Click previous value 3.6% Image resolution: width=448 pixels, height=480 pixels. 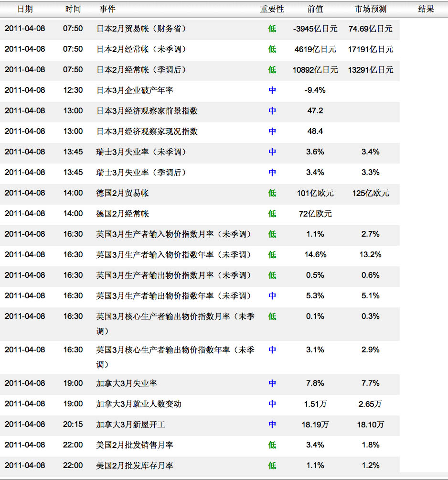315,152
